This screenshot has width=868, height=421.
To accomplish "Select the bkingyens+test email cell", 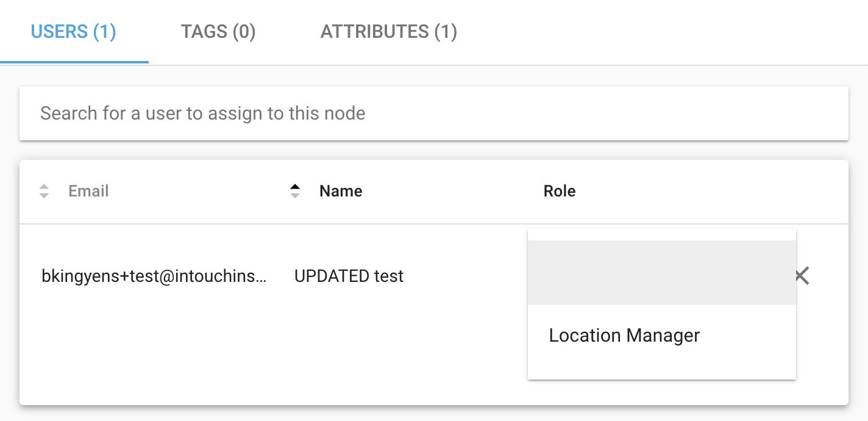I will [x=154, y=276].
